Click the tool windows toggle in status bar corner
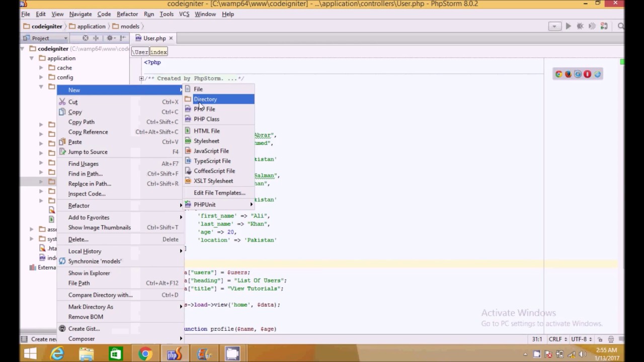 pyautogui.click(x=24, y=339)
